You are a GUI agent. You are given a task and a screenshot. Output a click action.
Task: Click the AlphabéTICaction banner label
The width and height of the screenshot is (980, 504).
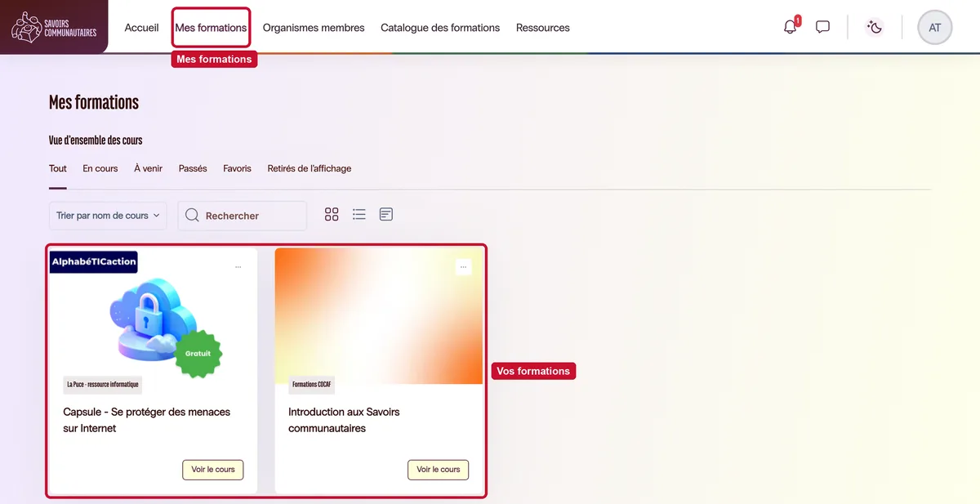pos(94,261)
